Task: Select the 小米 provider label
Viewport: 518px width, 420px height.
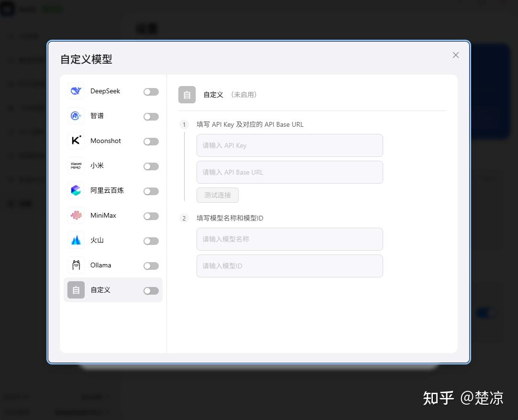Action: click(97, 166)
